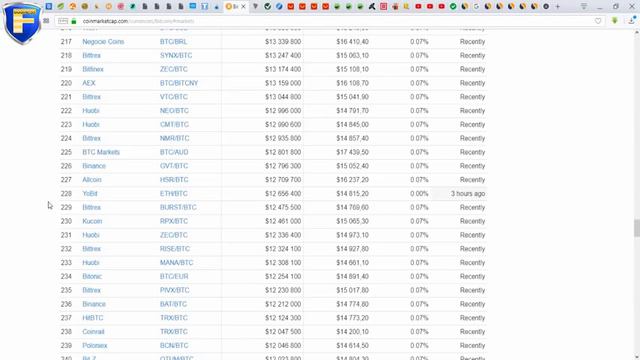The height and width of the screenshot is (360, 640).
Task: Click the vertical scrollbar thumb
Action: [x=636, y=228]
